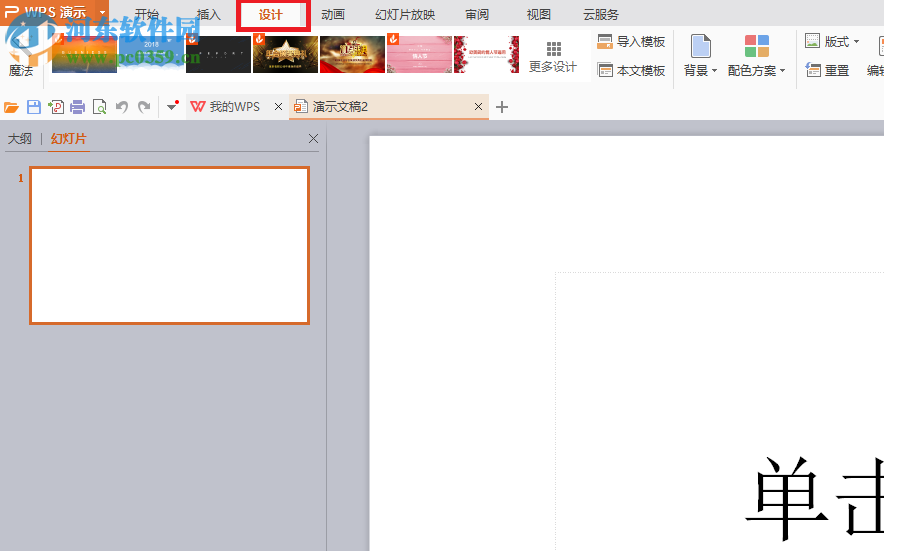Click the Save floppy disk icon
This screenshot has height=551, width=899.
(34, 107)
